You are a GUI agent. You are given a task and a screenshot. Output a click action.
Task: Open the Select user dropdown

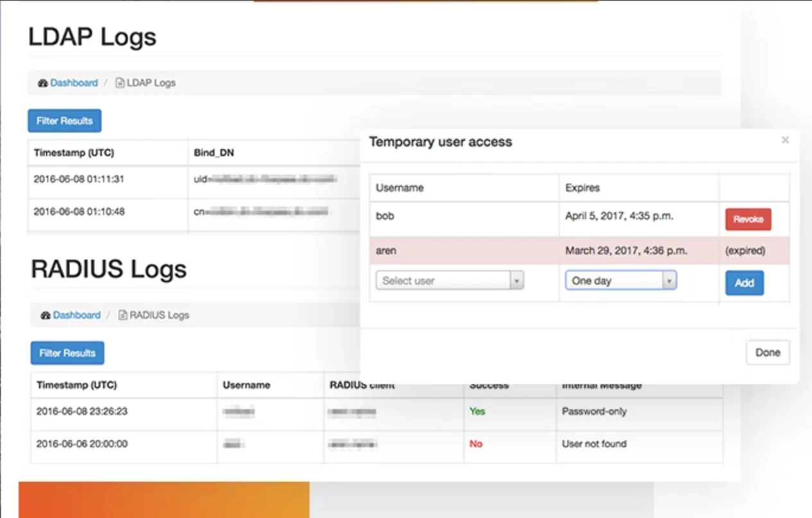[x=449, y=280]
